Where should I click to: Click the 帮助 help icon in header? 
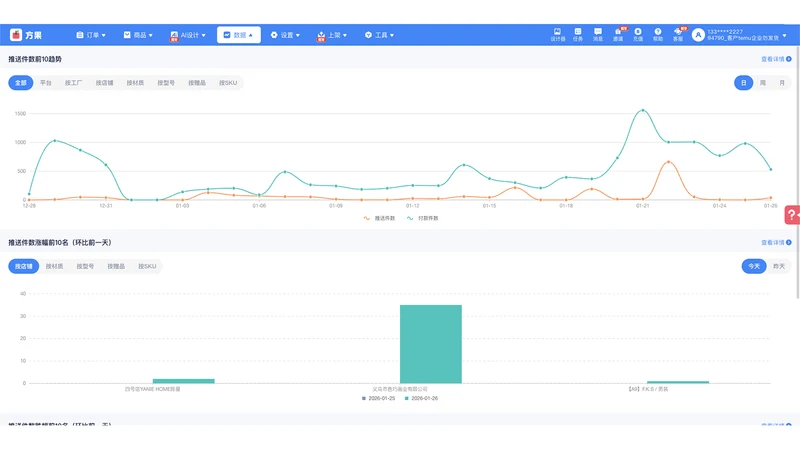click(658, 35)
